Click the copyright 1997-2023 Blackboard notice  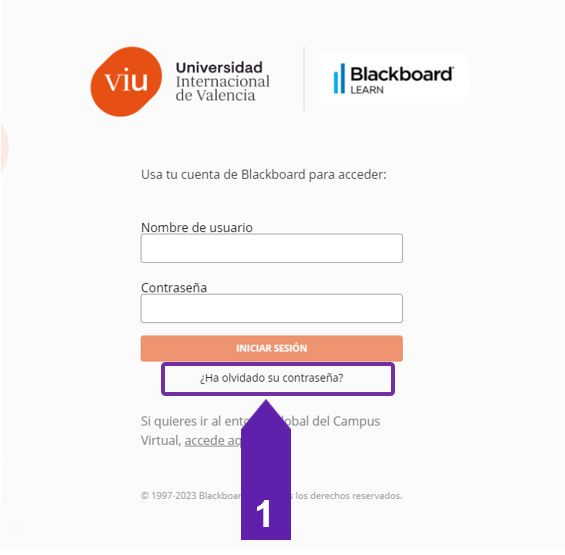click(x=271, y=496)
